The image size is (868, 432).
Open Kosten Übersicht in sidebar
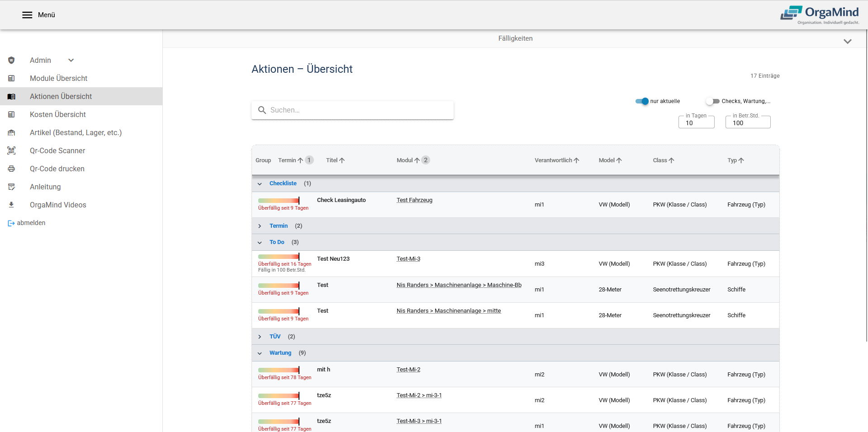[x=57, y=114]
